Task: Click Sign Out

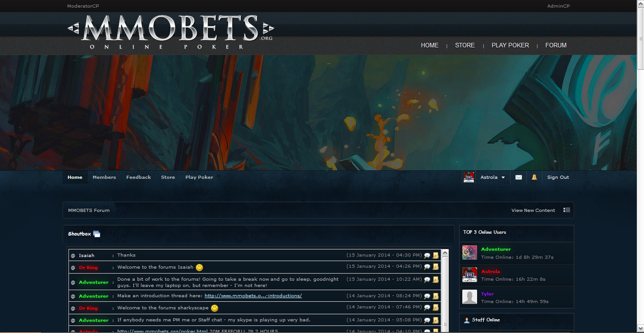Action: point(558,177)
